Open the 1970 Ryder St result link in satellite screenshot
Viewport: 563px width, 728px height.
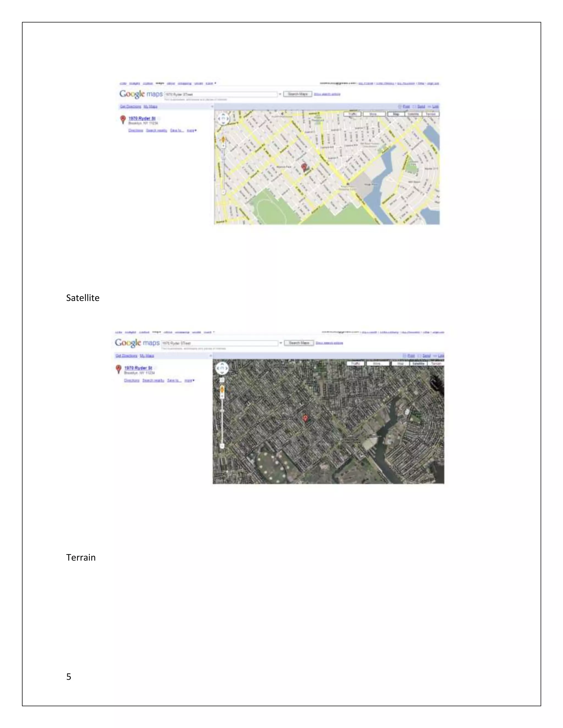[x=139, y=368]
